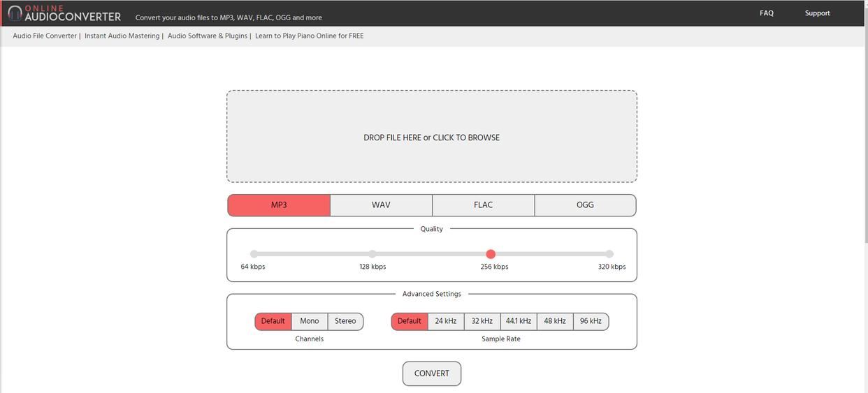
Task: Set quality slider to 64 kbps
Action: pyautogui.click(x=254, y=254)
